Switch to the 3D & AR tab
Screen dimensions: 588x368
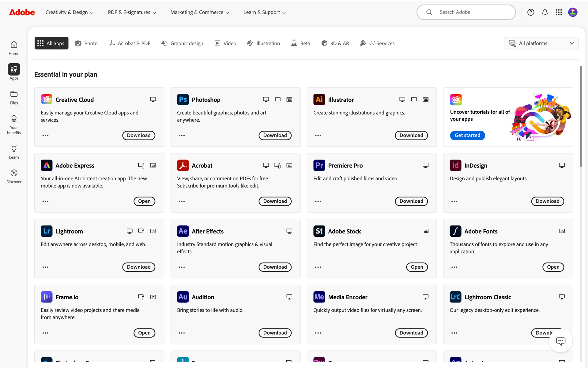click(335, 43)
